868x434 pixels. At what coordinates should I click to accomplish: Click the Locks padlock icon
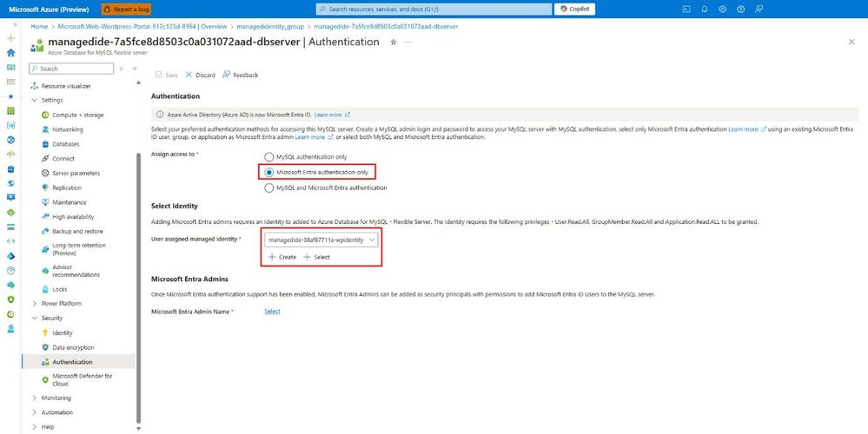click(x=45, y=289)
